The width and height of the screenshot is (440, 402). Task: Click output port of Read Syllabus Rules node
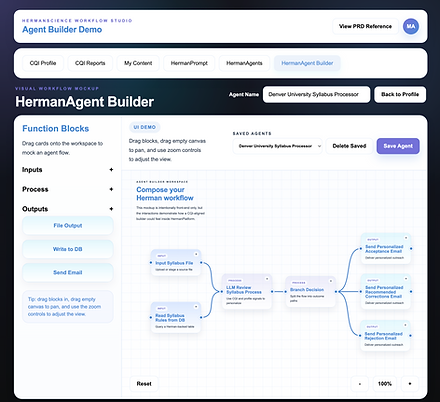point(201,317)
